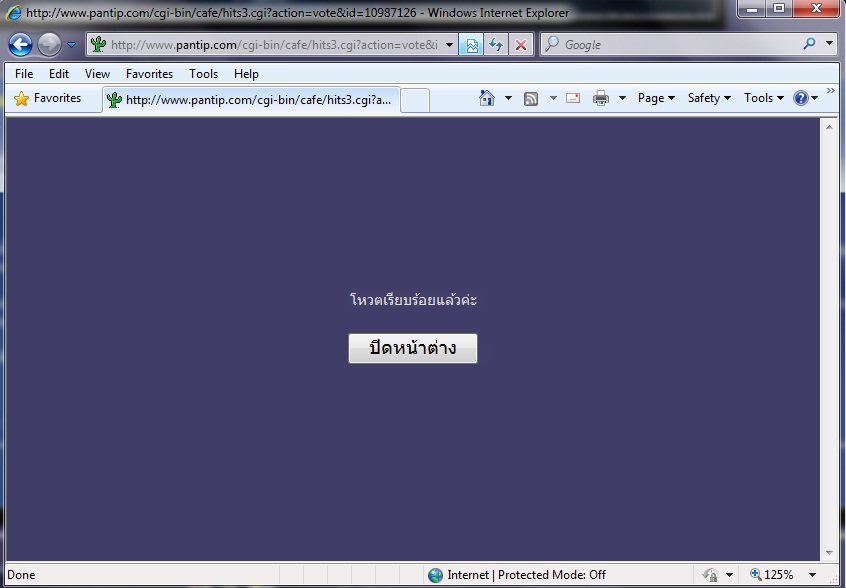Click the Internet Explorer title bar icon
The height and width of the screenshot is (588, 846).
coord(13,12)
